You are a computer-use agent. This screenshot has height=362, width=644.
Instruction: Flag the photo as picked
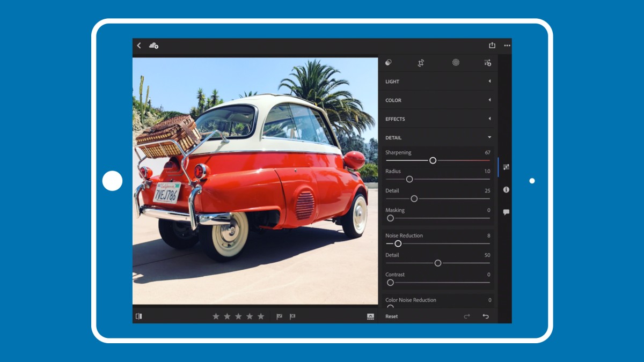[x=279, y=316]
